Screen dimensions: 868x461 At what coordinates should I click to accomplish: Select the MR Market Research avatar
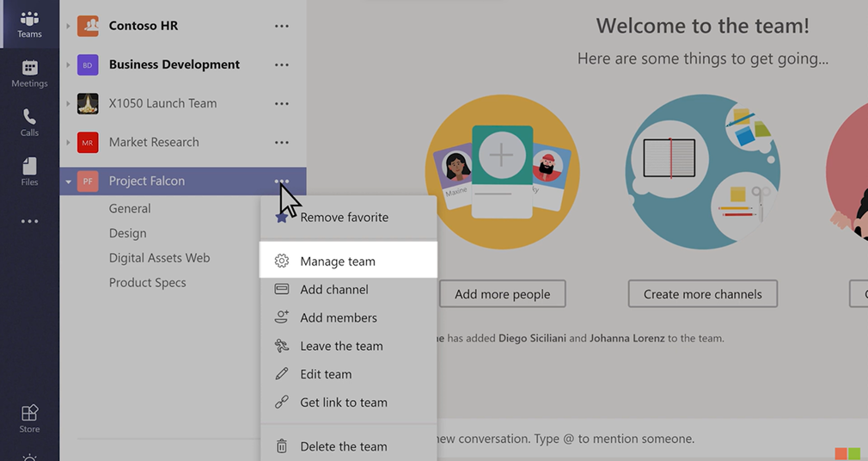click(x=88, y=143)
